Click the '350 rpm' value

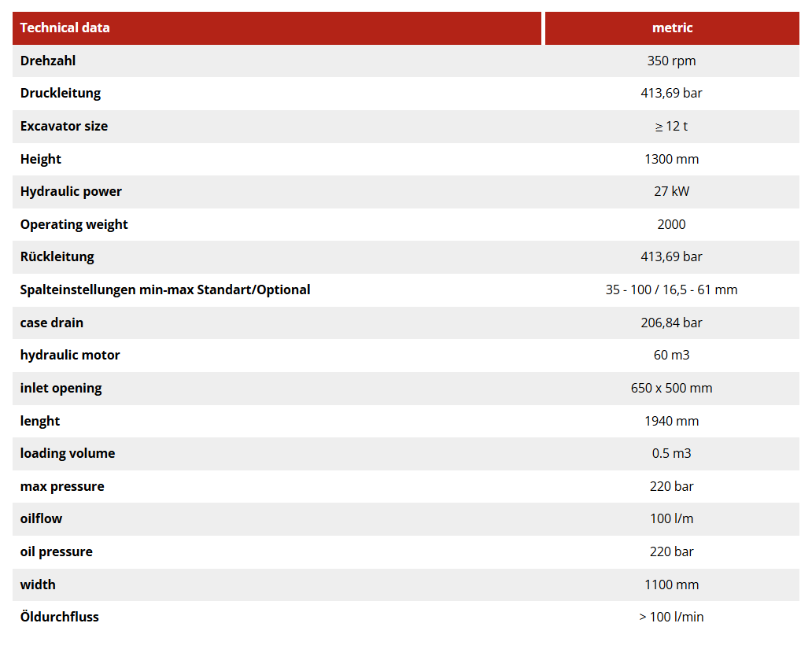(671, 61)
